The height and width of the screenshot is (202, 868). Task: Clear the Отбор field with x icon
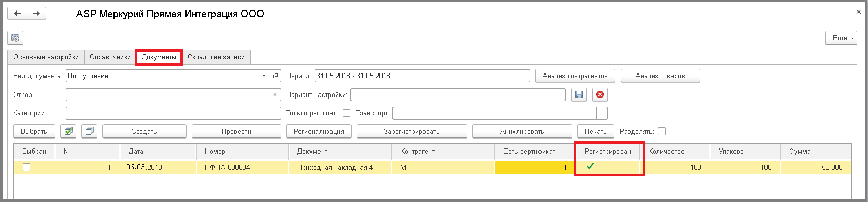point(276,95)
